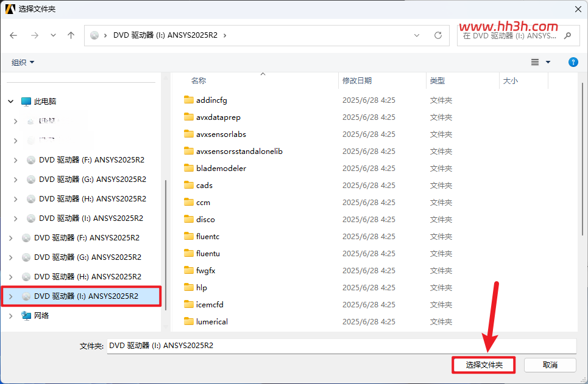The image size is (588, 384).
Task: Sort by the 大小 column header
Action: pyautogui.click(x=511, y=80)
